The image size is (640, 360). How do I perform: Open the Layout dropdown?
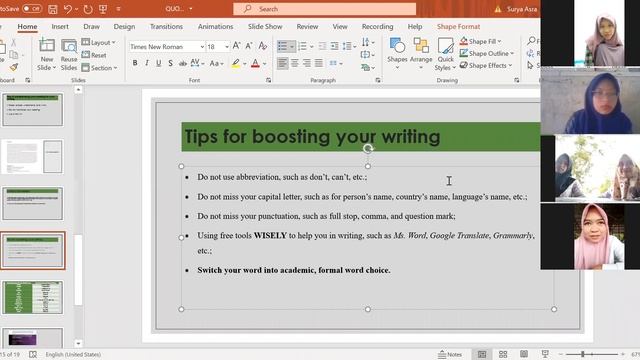(98, 42)
